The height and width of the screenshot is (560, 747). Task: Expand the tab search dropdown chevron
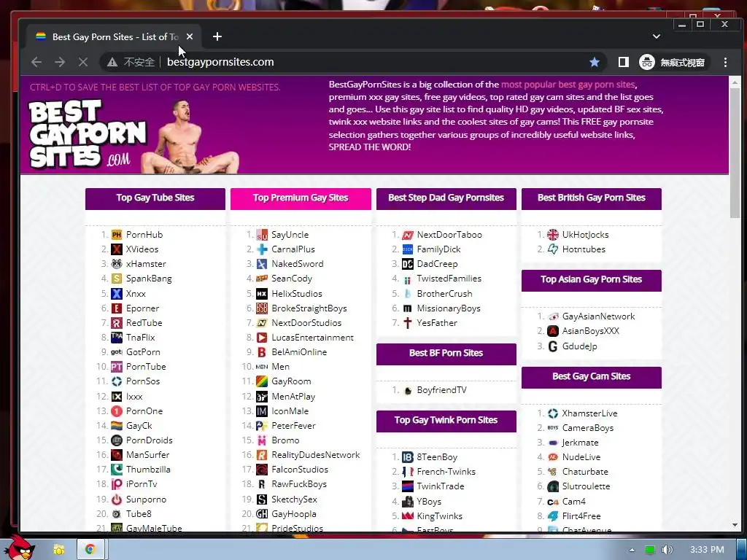click(656, 36)
